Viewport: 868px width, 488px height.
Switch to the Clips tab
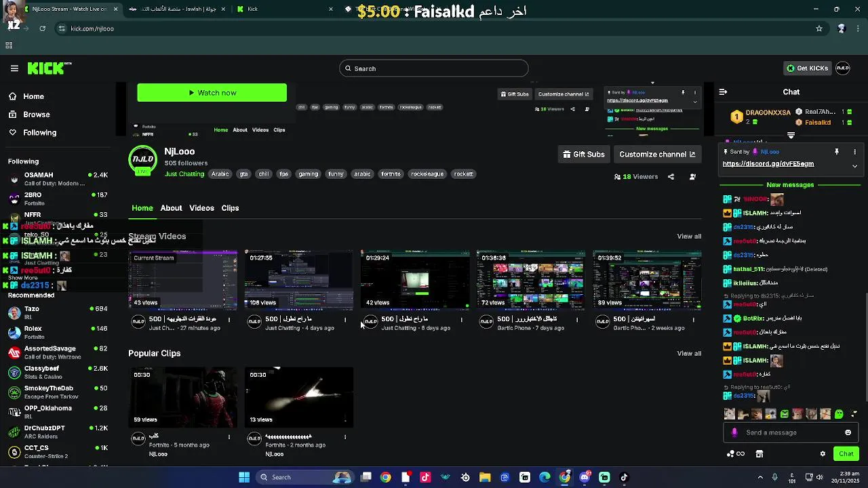tap(230, 208)
